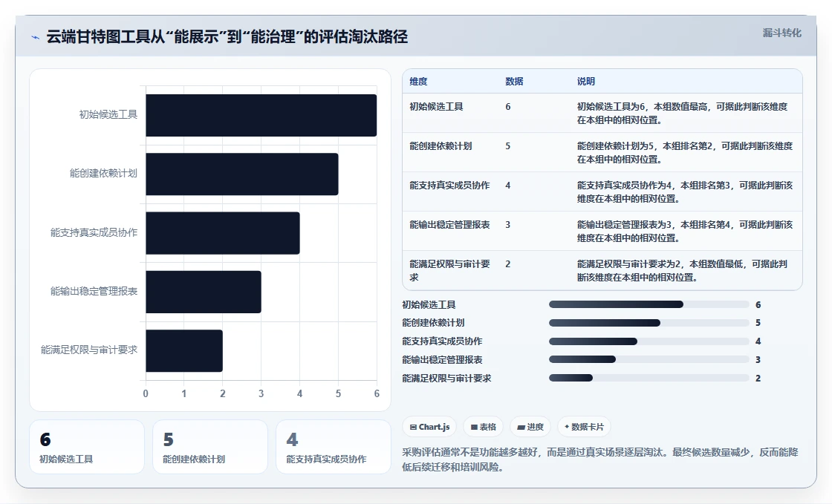The height and width of the screenshot is (504, 832).
Task: Click the page title 云端甘特图工具
Action: coord(227,36)
